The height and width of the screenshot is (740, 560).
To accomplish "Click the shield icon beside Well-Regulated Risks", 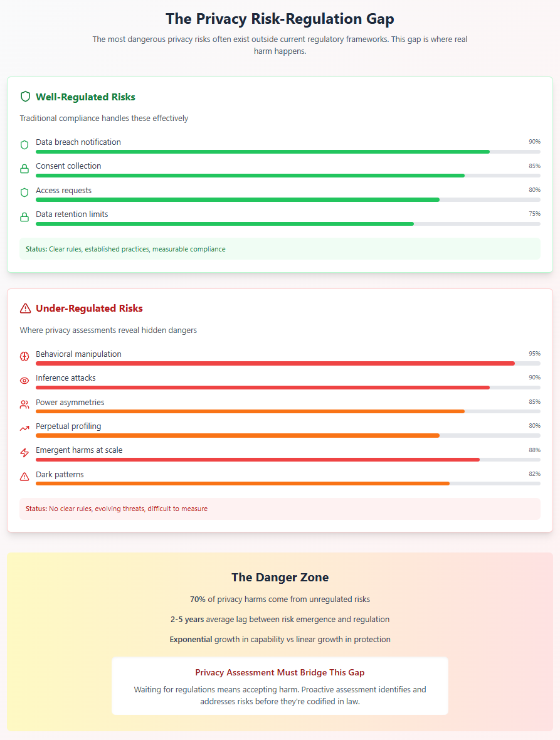I will (26, 97).
